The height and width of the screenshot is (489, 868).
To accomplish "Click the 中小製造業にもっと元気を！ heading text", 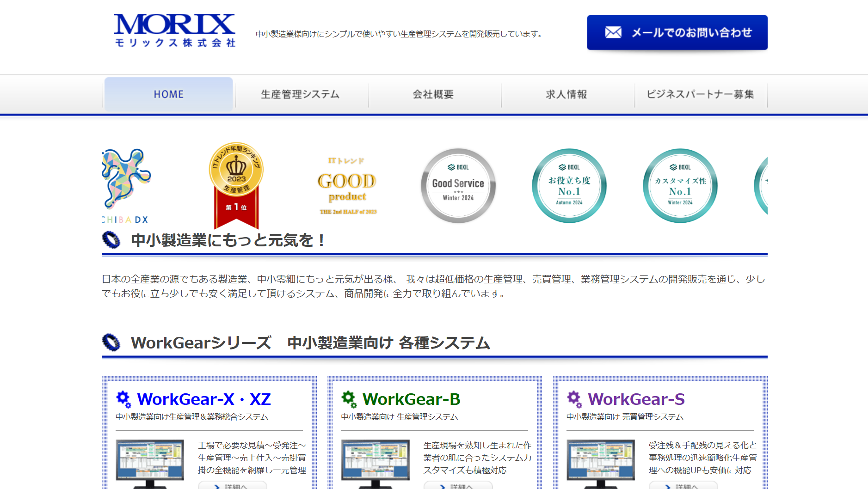I will (228, 240).
